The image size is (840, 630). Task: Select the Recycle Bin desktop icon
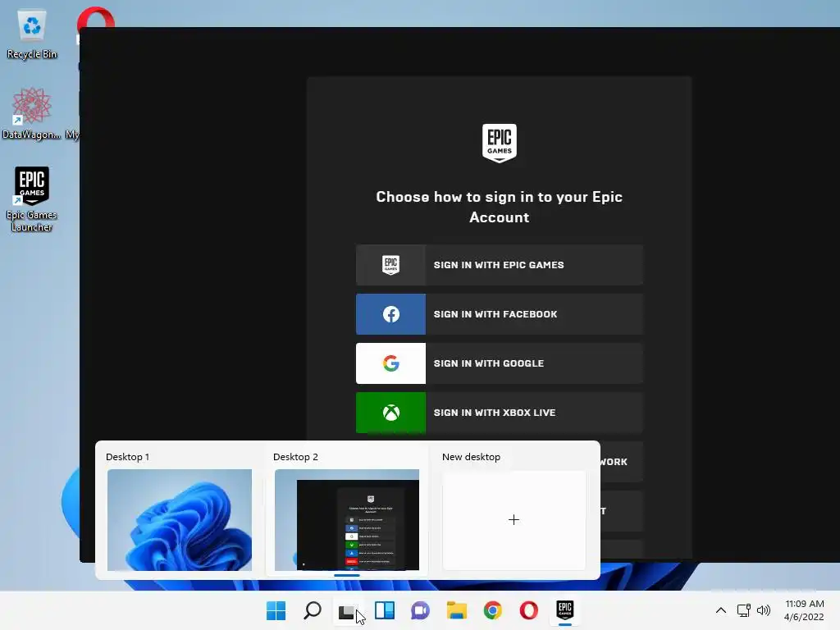click(32, 35)
